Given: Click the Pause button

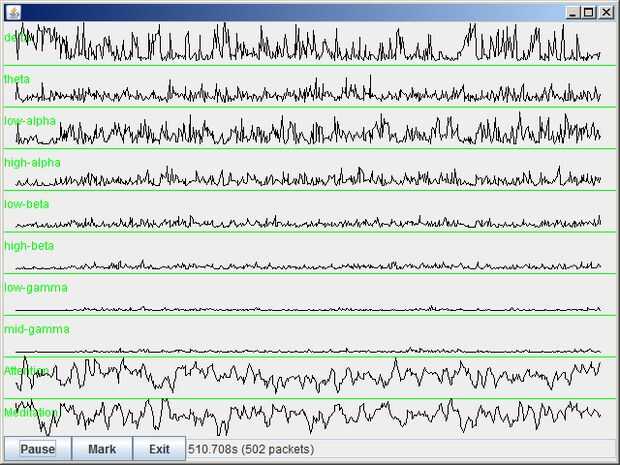Looking at the screenshot, I should click(38, 449).
